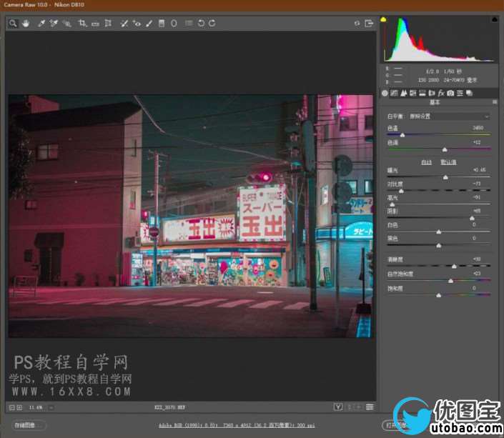Viewport: 504px width, 438px height.
Task: Click the 自动 (Auto) tone adjustment link
Action: 426,162
